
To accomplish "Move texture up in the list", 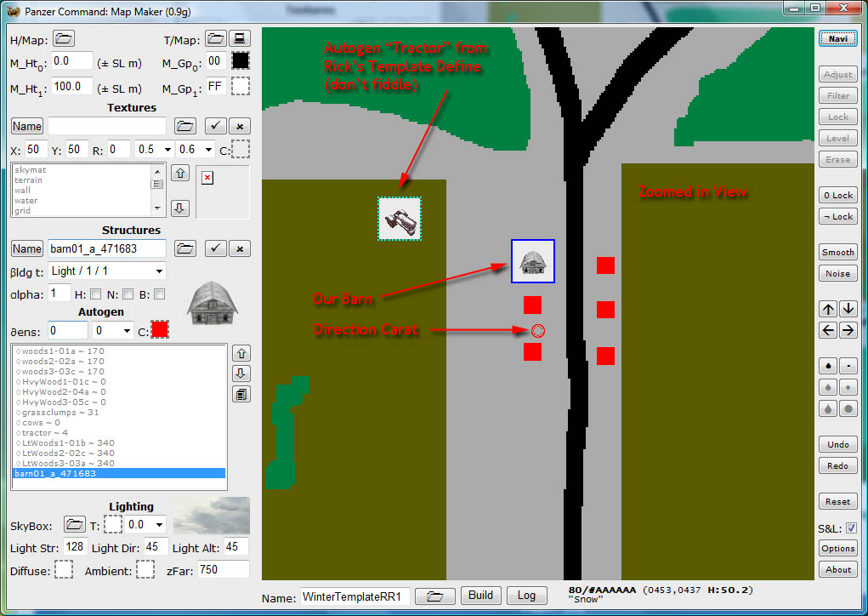I will [180, 174].
